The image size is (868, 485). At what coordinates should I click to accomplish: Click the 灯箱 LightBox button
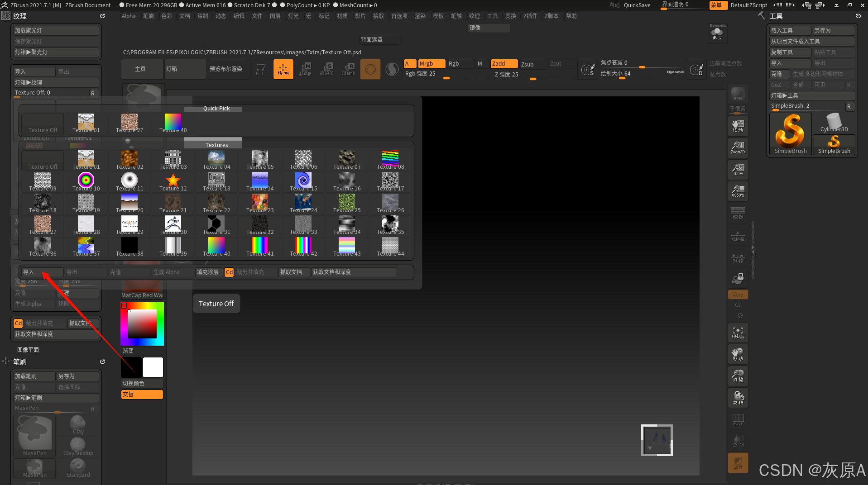186,69
